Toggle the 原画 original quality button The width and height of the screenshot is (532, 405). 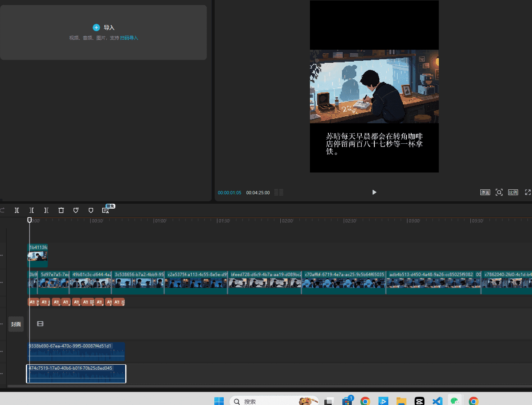pos(485,192)
